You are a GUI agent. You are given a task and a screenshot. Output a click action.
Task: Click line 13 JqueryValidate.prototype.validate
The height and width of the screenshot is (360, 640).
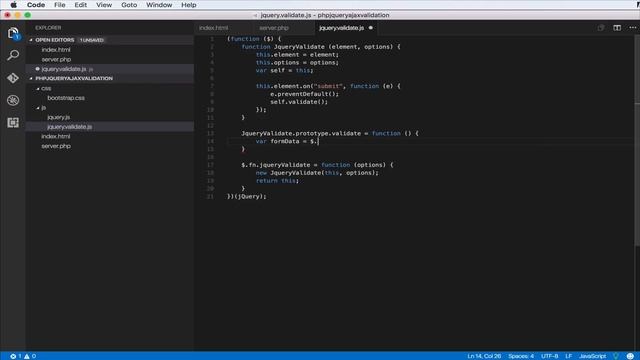330,133
